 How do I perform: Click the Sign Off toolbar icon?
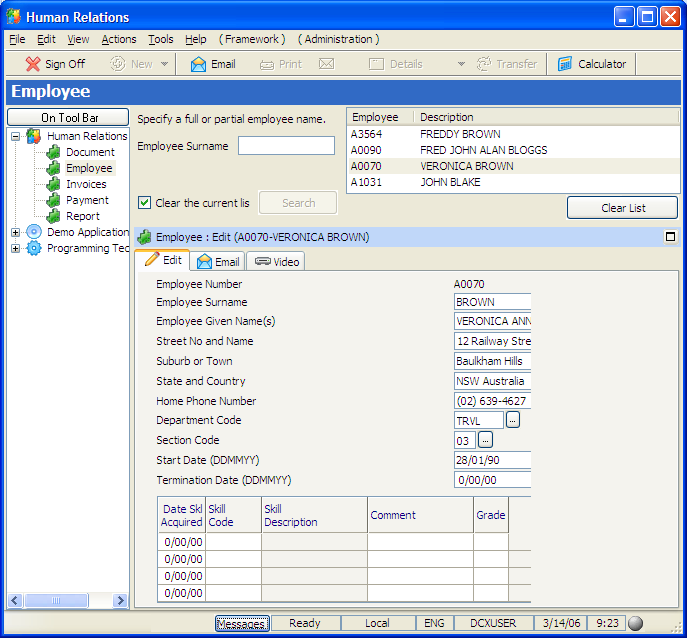point(33,64)
